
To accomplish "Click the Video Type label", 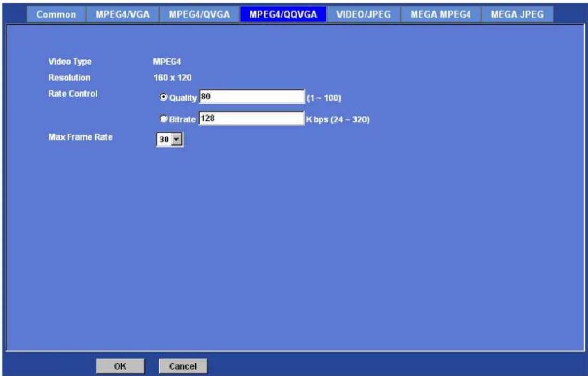I will (69, 62).
